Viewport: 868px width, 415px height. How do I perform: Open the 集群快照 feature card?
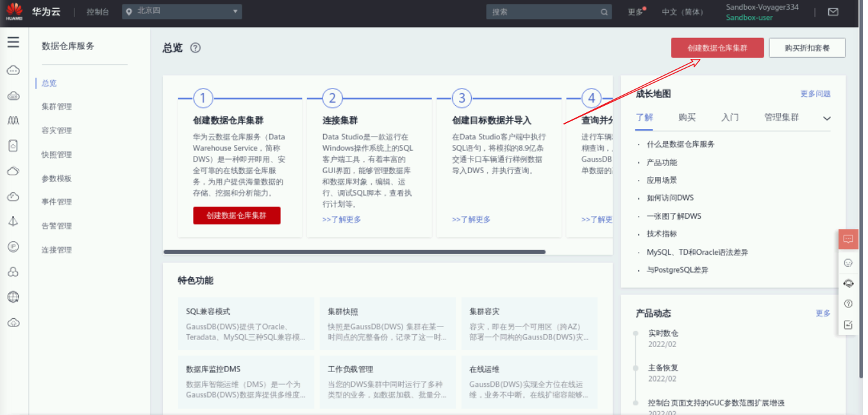[388, 323]
